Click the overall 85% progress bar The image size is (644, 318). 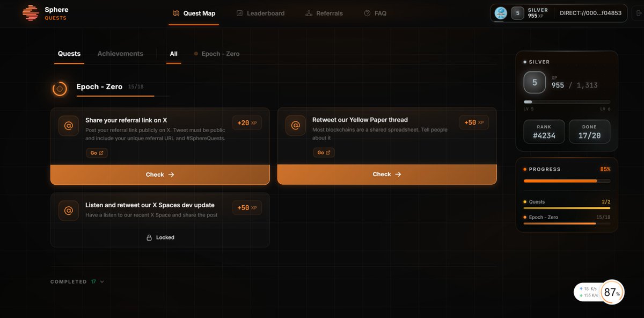click(x=567, y=181)
